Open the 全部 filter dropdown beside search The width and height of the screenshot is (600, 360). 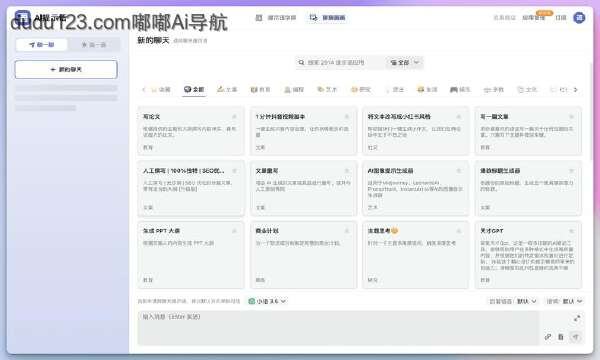pos(404,62)
